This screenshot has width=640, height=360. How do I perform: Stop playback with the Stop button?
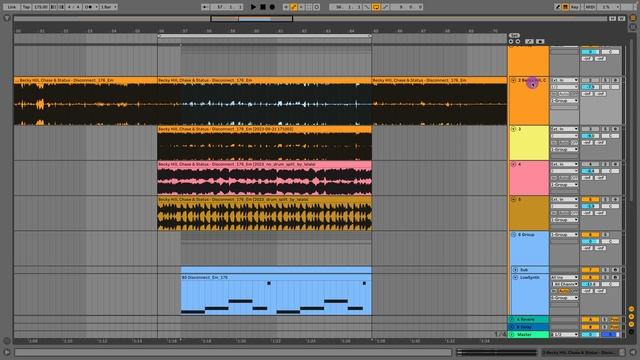pos(263,7)
